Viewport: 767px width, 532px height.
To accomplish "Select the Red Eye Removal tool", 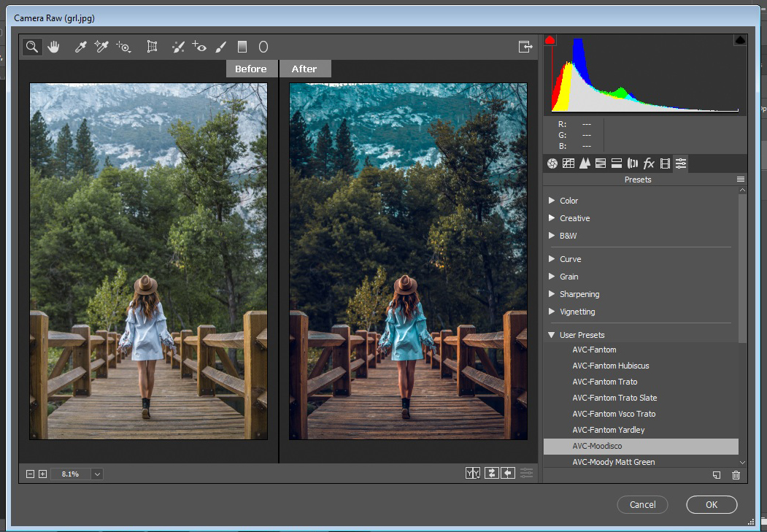I will (x=199, y=47).
